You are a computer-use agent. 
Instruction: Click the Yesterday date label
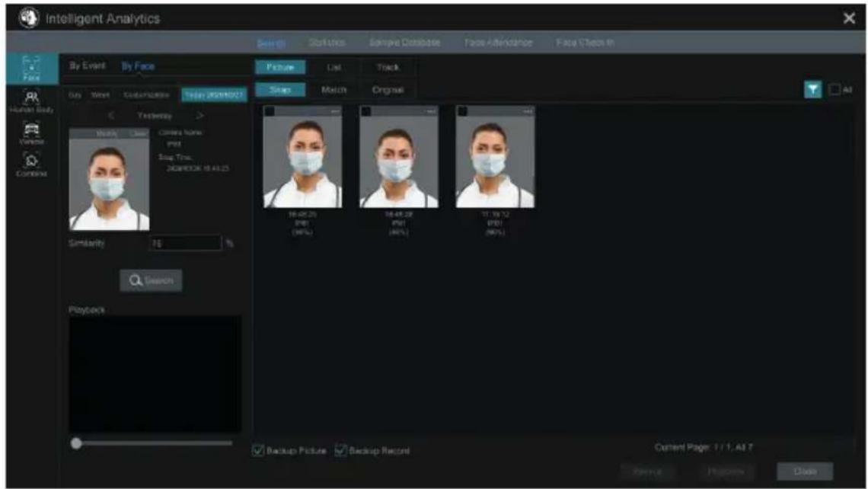coord(155,116)
